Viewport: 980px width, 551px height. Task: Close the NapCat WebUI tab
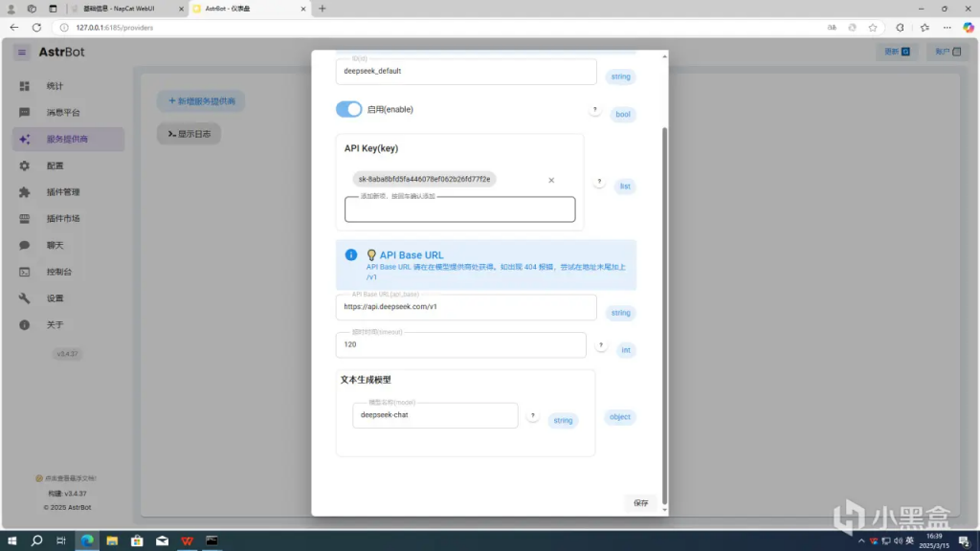pyautogui.click(x=181, y=9)
